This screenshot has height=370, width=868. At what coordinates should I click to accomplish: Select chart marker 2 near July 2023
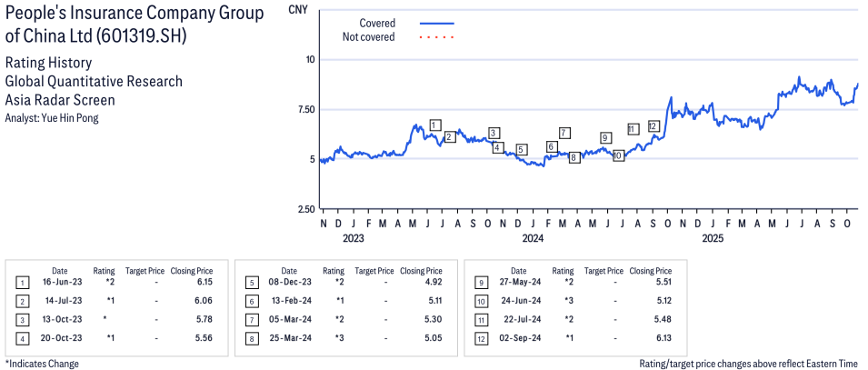click(449, 137)
